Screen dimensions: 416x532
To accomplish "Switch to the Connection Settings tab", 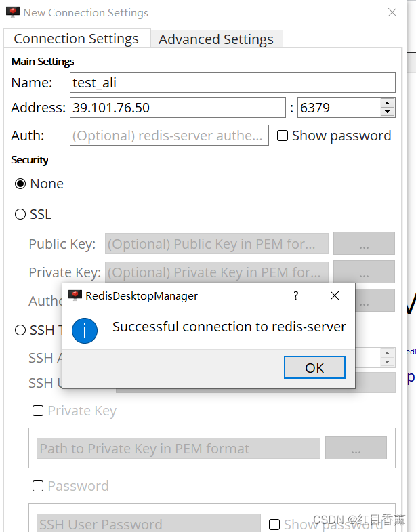I will tap(77, 39).
